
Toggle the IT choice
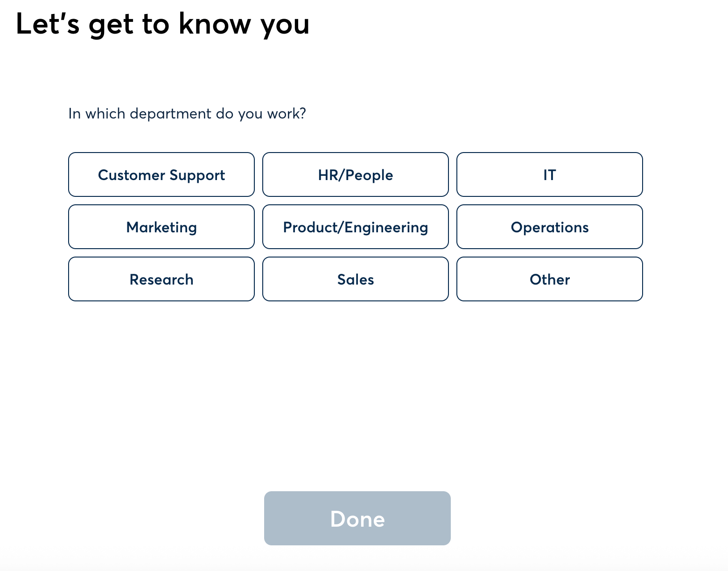(x=549, y=174)
